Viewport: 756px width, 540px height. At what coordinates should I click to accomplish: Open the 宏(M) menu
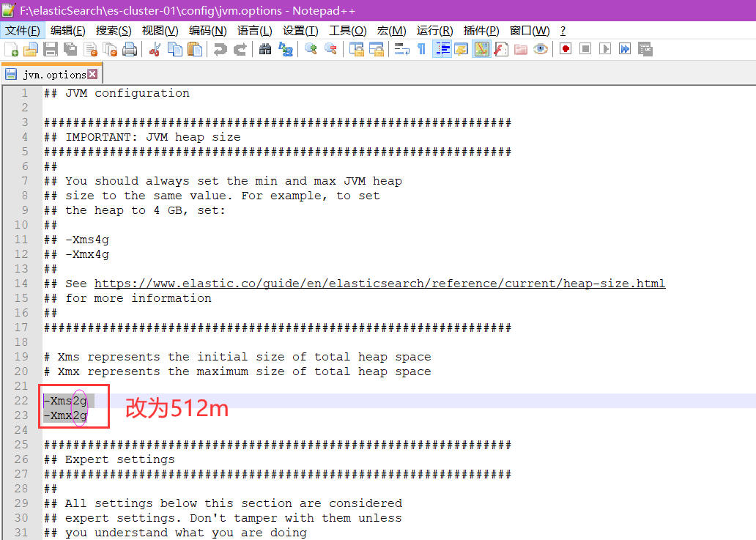(391, 31)
